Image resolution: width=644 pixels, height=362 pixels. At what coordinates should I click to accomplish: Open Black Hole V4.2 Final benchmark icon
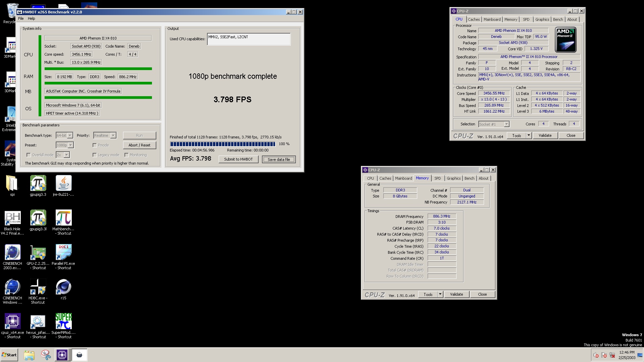[x=12, y=222]
